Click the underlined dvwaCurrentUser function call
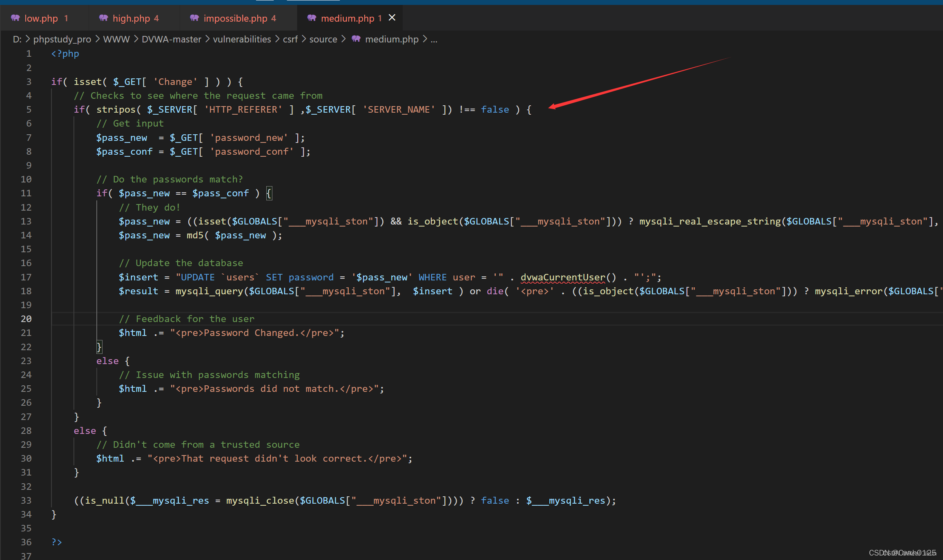 click(x=563, y=277)
